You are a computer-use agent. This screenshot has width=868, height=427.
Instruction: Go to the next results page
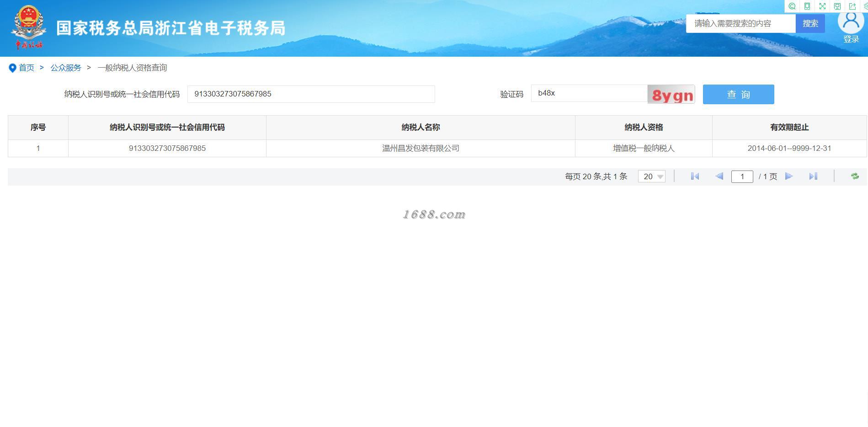[789, 176]
